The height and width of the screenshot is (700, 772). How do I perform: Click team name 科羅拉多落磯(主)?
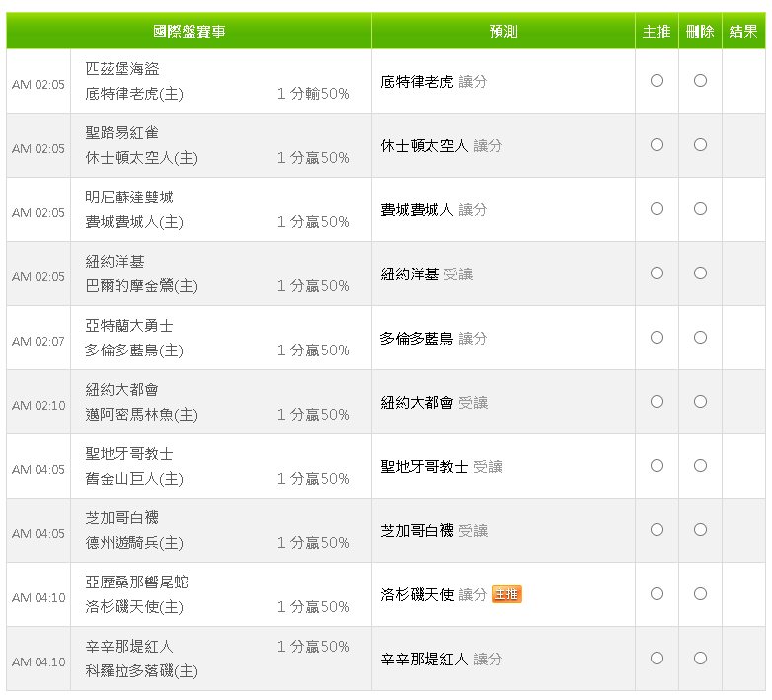tap(141, 671)
